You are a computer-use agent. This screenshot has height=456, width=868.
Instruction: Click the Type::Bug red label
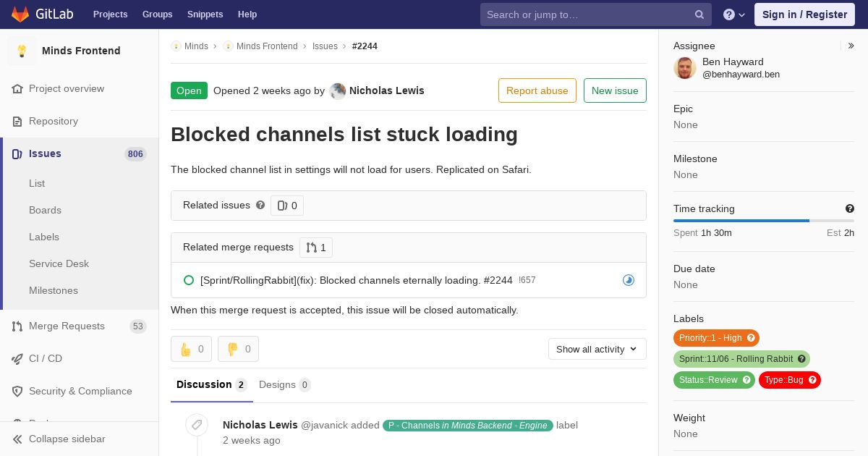click(x=790, y=380)
